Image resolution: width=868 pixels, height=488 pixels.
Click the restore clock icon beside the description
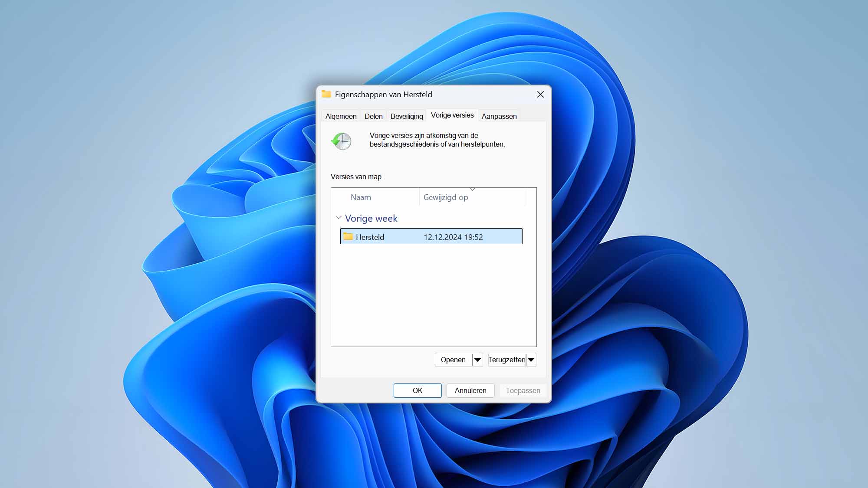[x=342, y=141]
